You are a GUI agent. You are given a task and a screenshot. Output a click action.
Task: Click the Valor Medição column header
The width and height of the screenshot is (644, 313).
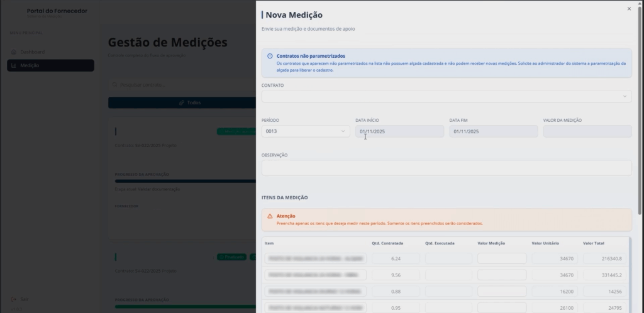491,243
